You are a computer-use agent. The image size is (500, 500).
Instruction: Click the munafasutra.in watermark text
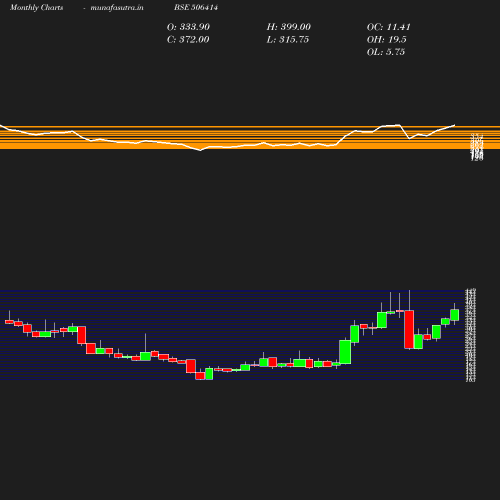click(x=117, y=7)
